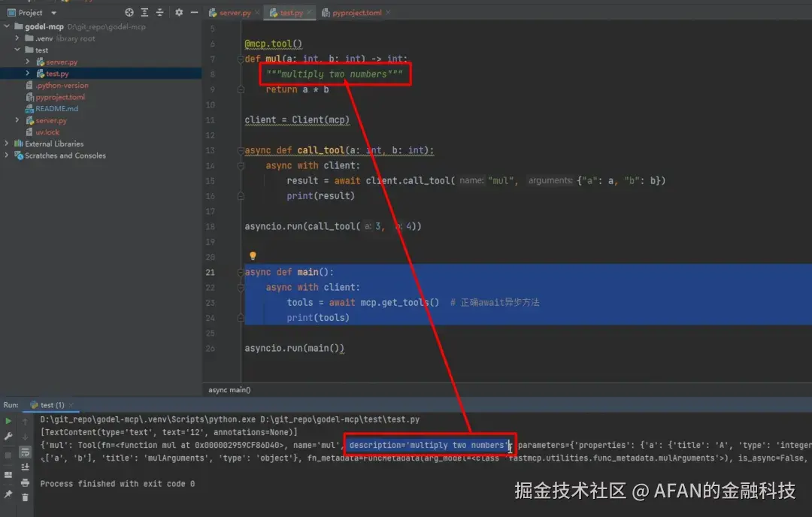Open the Project view dropdown arrow

(x=53, y=13)
